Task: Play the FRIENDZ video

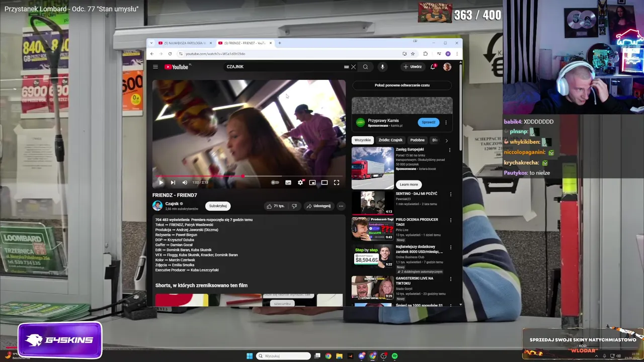Action: 161,183
